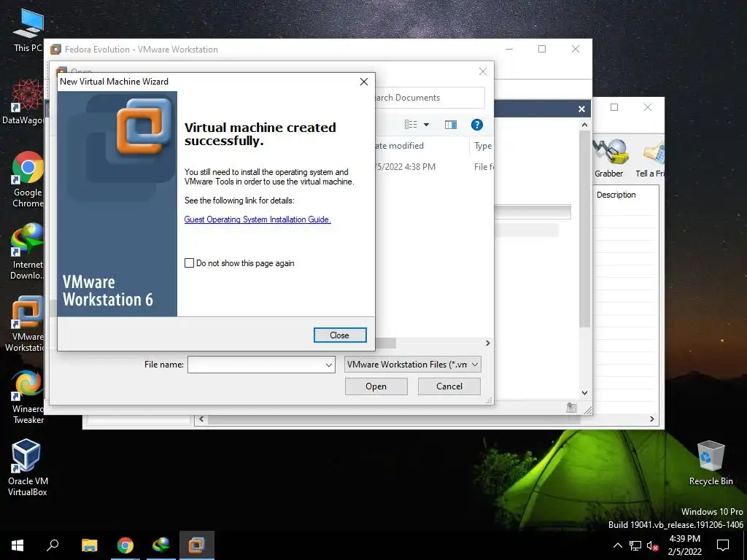The height and width of the screenshot is (560, 747).
Task: Minimize the Fedora Evolution VMware window
Action: pos(508,49)
